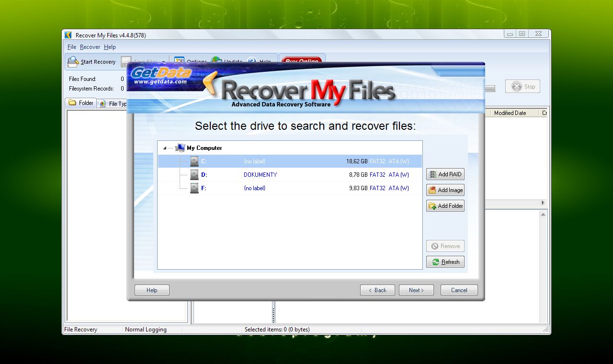Go to Next wizard step
Image resolution: width=613 pixels, height=364 pixels.
416,290
